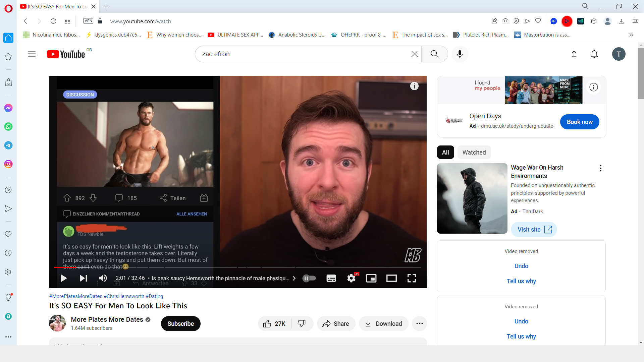This screenshot has height=362, width=644.
Task: Open the #MorePlatesMoreDates hashtag
Action: point(76,296)
